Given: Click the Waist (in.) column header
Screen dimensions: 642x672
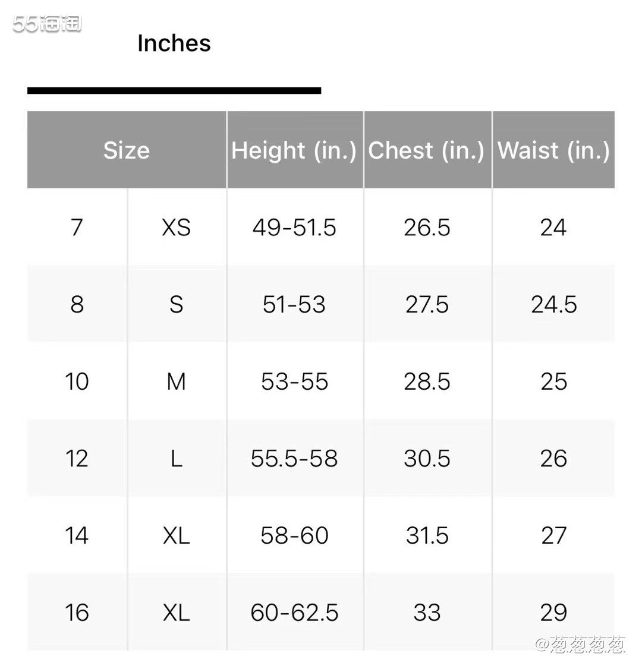Looking at the screenshot, I should (x=553, y=150).
